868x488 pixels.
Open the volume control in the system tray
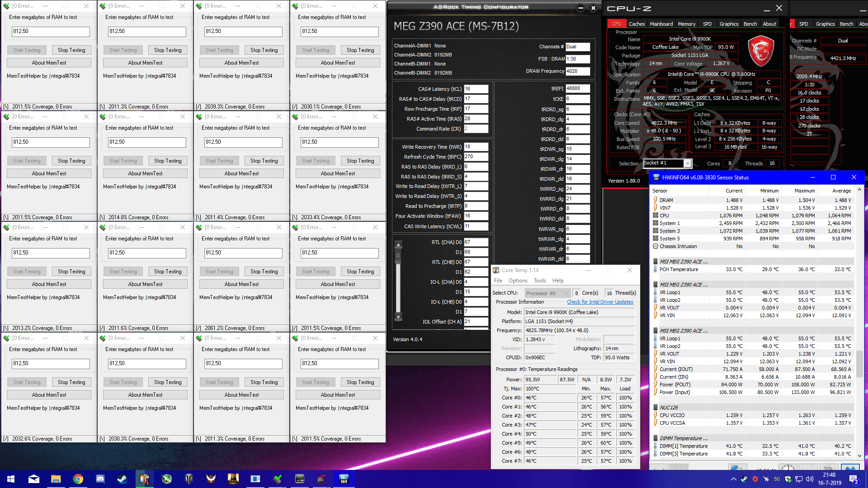click(x=810, y=479)
